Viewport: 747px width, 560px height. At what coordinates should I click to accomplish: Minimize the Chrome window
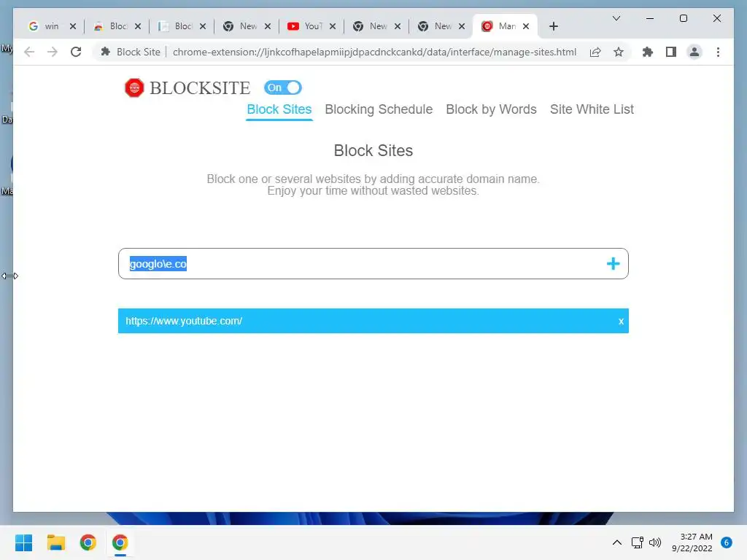point(650,18)
